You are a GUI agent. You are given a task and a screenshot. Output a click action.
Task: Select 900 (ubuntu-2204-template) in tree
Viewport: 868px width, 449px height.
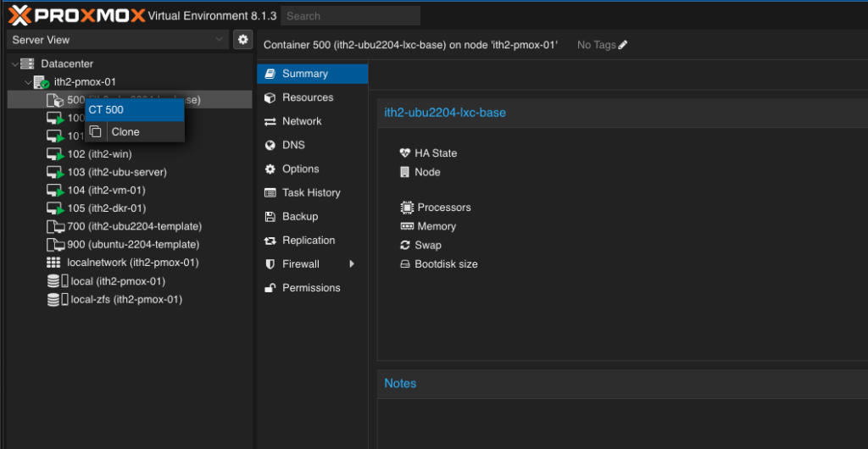click(130, 244)
